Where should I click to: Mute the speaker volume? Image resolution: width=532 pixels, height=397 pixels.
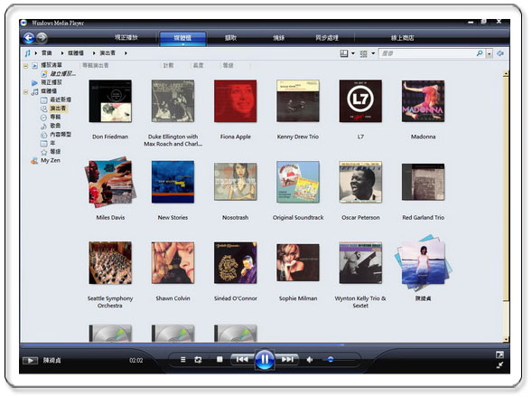310,359
